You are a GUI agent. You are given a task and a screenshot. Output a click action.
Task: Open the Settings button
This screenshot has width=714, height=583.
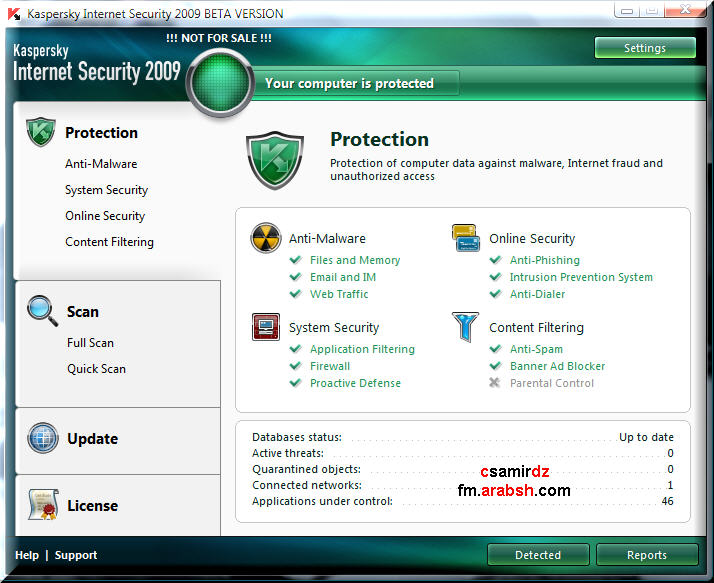click(x=645, y=48)
